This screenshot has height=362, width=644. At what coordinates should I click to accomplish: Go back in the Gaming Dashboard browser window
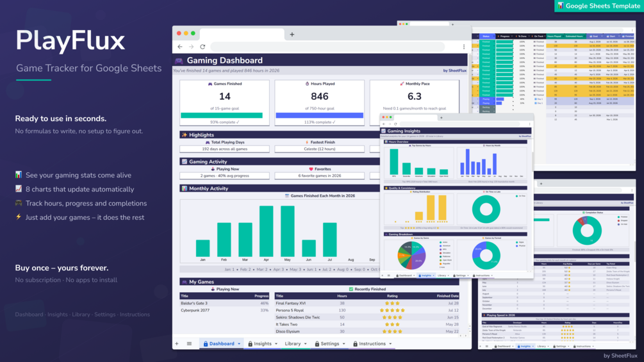click(x=180, y=47)
